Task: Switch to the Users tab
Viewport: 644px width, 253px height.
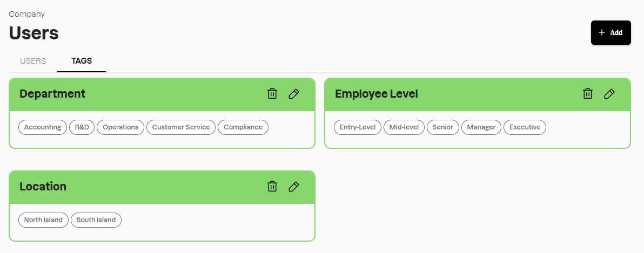Action: click(33, 61)
